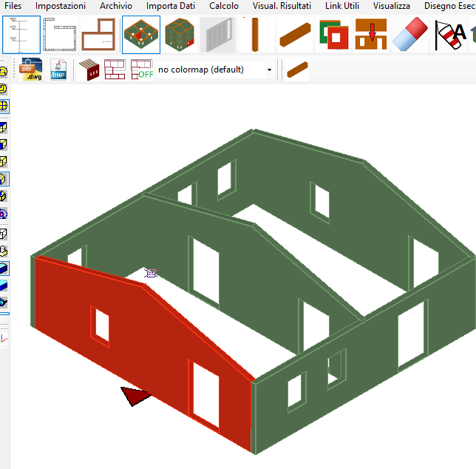Select the eraser tool
This screenshot has width=476, height=469.
[409, 34]
